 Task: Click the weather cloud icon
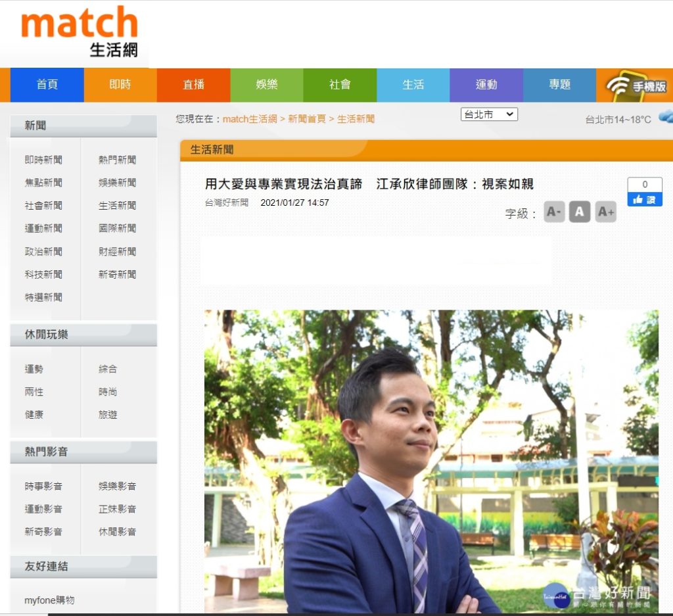pyautogui.click(x=665, y=117)
